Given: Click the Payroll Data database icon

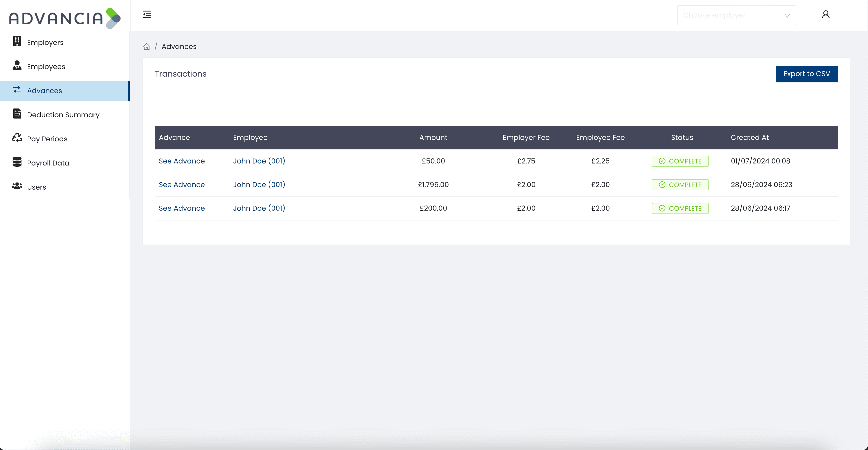Looking at the screenshot, I should (17, 162).
